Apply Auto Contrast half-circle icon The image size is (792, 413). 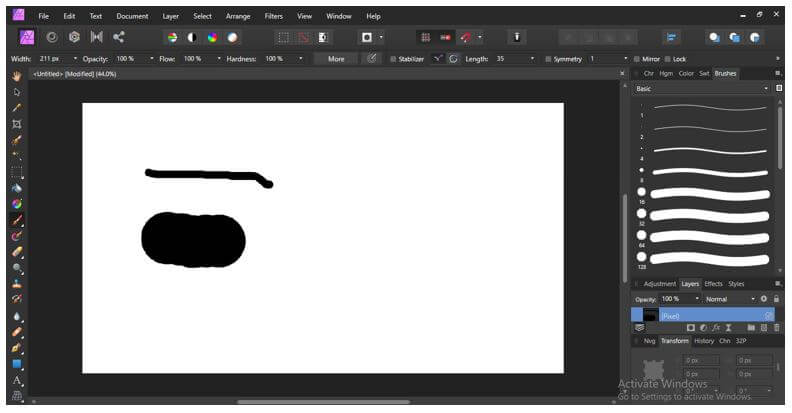[192, 37]
